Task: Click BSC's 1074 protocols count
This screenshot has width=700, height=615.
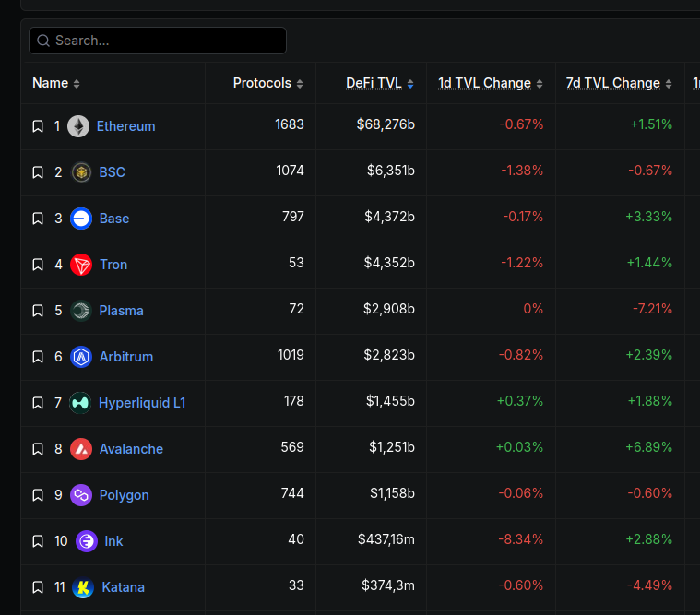Action: pos(290,171)
